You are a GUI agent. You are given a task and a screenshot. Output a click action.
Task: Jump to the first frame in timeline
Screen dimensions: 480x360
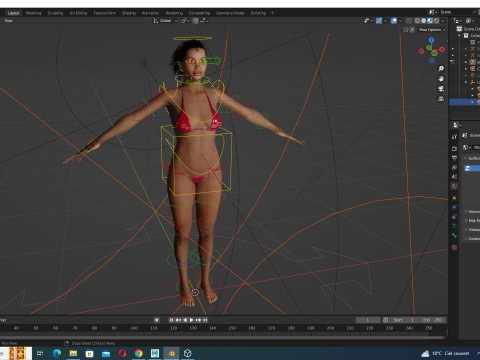coord(172,320)
